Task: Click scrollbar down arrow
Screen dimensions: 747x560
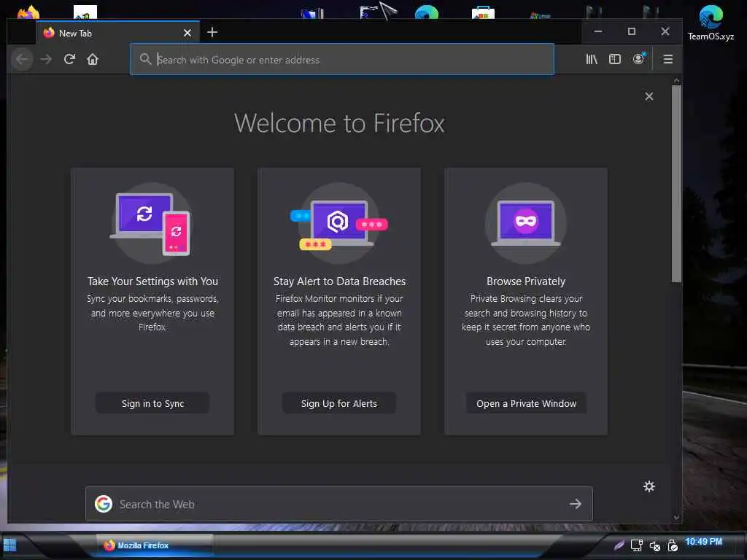Action: (x=676, y=517)
